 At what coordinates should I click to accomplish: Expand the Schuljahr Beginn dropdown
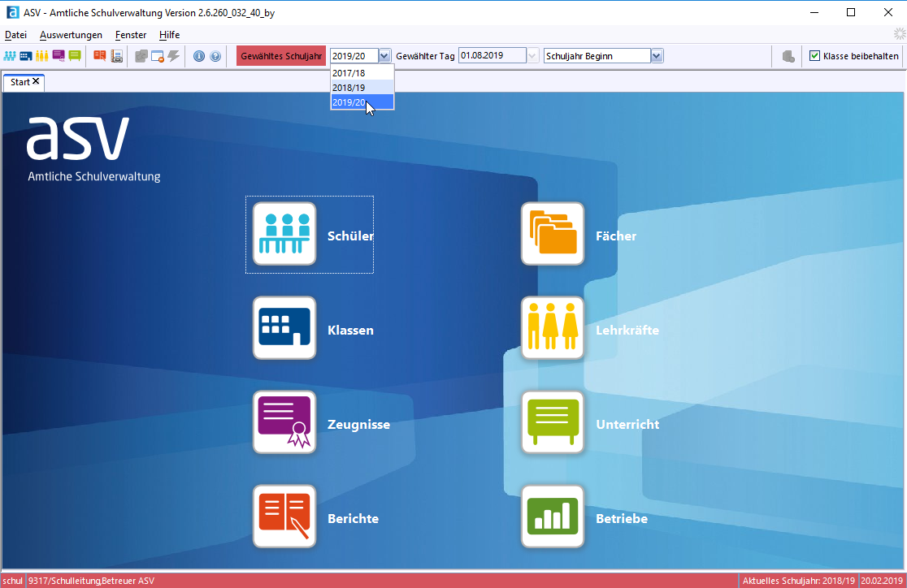click(x=657, y=56)
